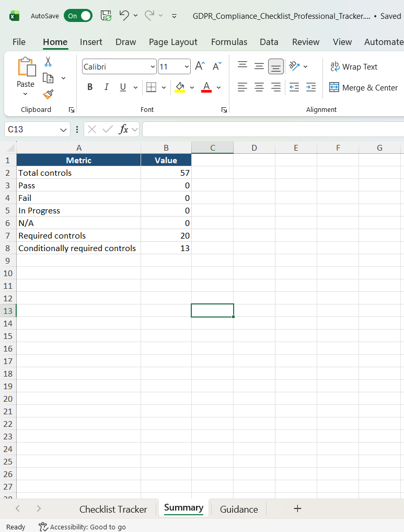Undo the last action
Screen dimensions: 404x532
click(124, 16)
